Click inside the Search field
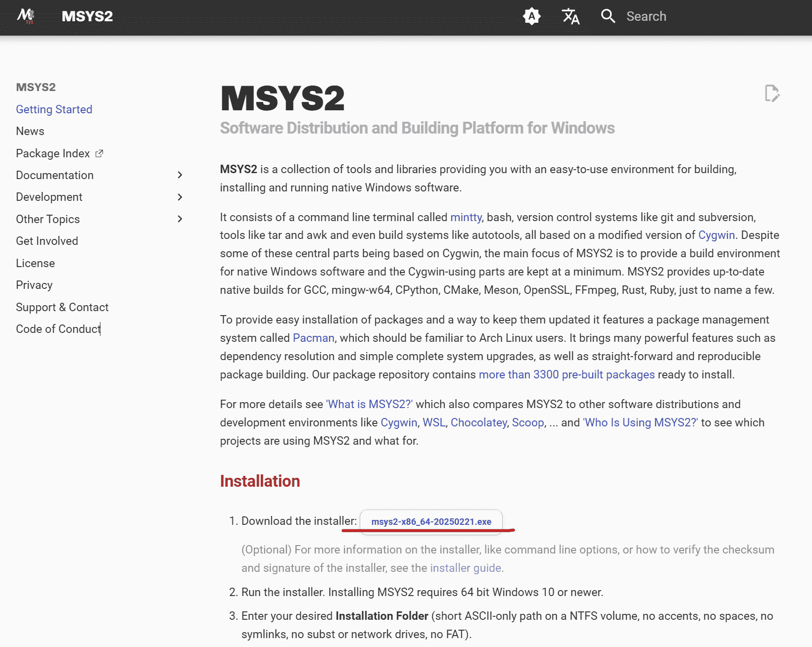The image size is (812, 647). (647, 16)
